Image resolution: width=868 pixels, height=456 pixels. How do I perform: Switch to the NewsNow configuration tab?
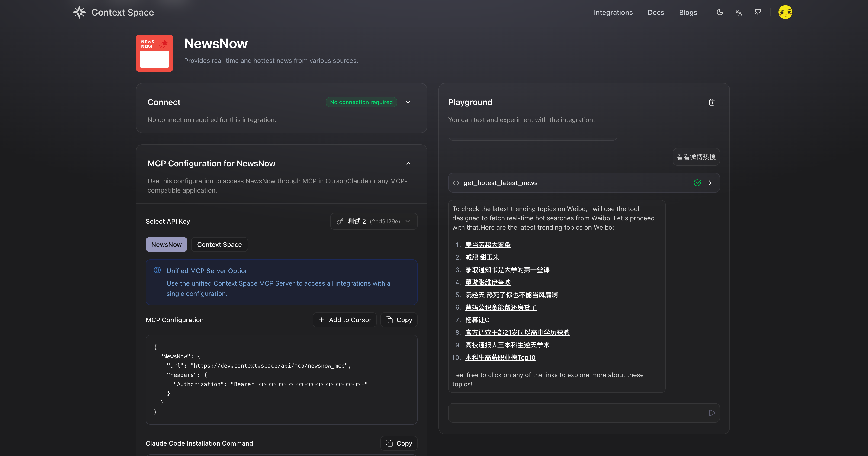[167, 244]
